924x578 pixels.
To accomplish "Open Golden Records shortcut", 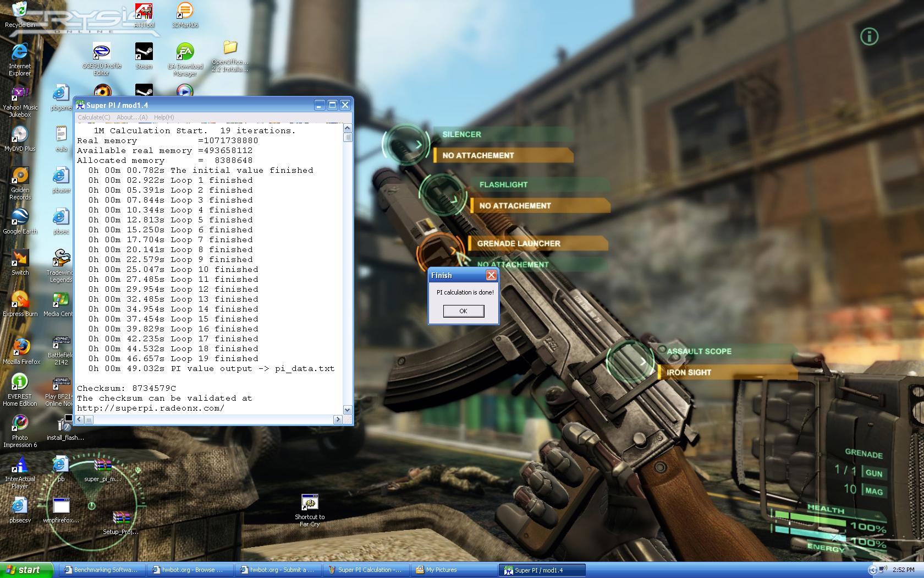I will pyautogui.click(x=20, y=184).
